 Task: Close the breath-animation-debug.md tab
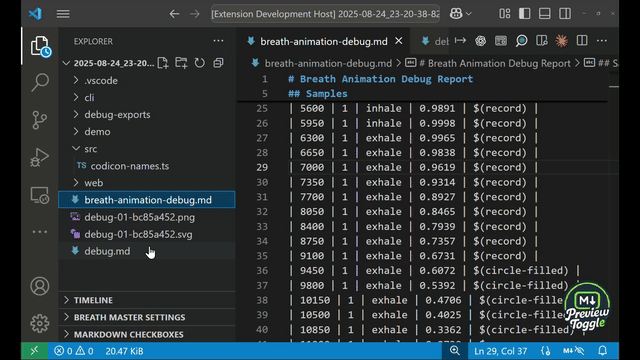(x=399, y=41)
